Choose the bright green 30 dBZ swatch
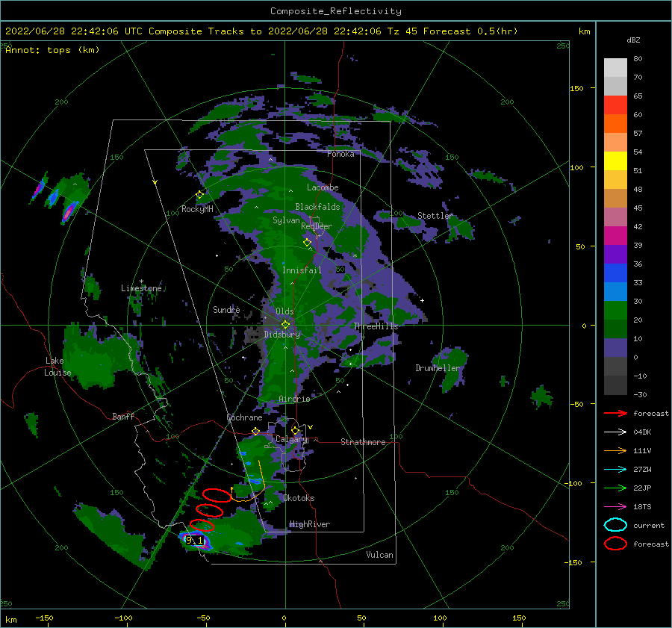This screenshot has width=672, height=628. [615, 310]
